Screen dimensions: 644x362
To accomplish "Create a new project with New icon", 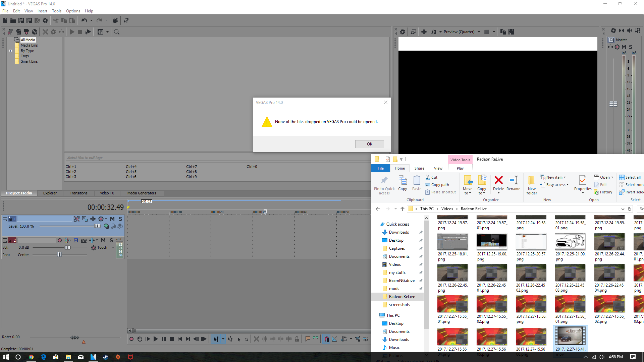I will click(5, 20).
